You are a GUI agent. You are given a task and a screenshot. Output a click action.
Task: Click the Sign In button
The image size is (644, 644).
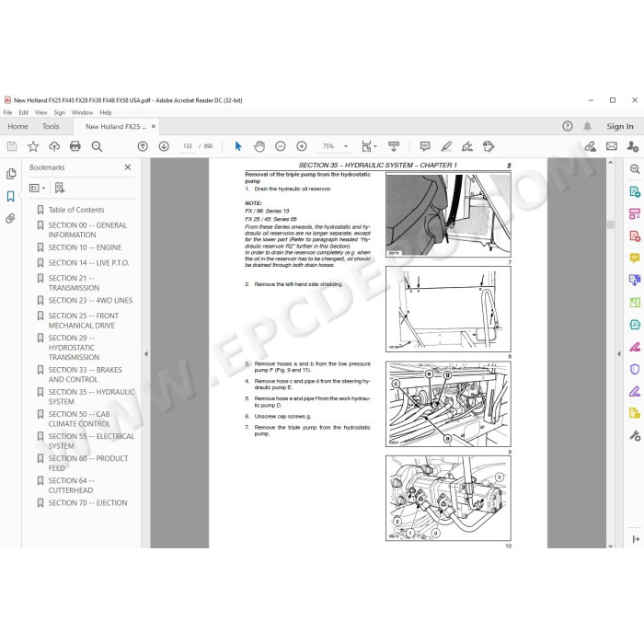620,127
